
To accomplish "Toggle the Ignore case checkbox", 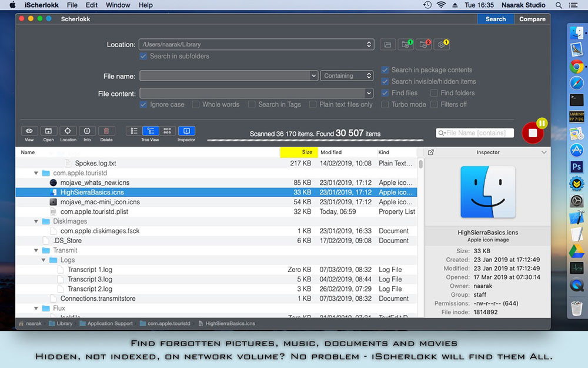I will click(x=143, y=104).
